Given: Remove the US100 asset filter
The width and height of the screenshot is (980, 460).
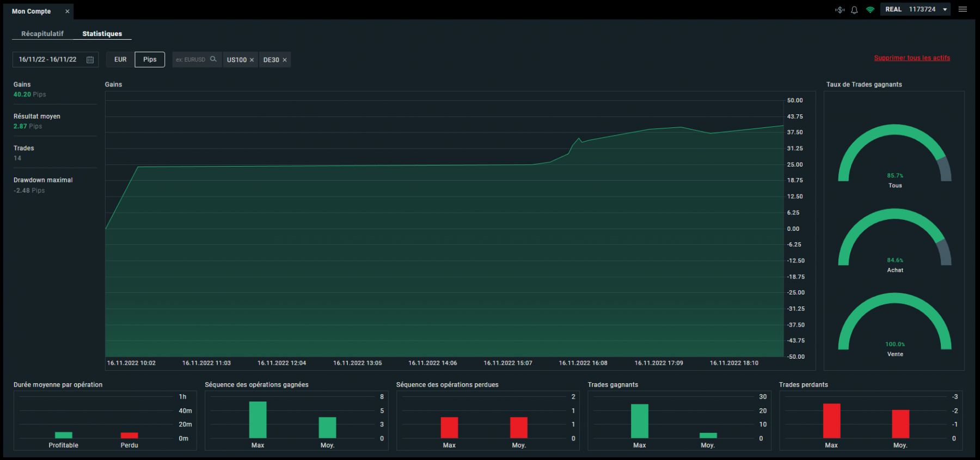Looking at the screenshot, I should pyautogui.click(x=252, y=60).
